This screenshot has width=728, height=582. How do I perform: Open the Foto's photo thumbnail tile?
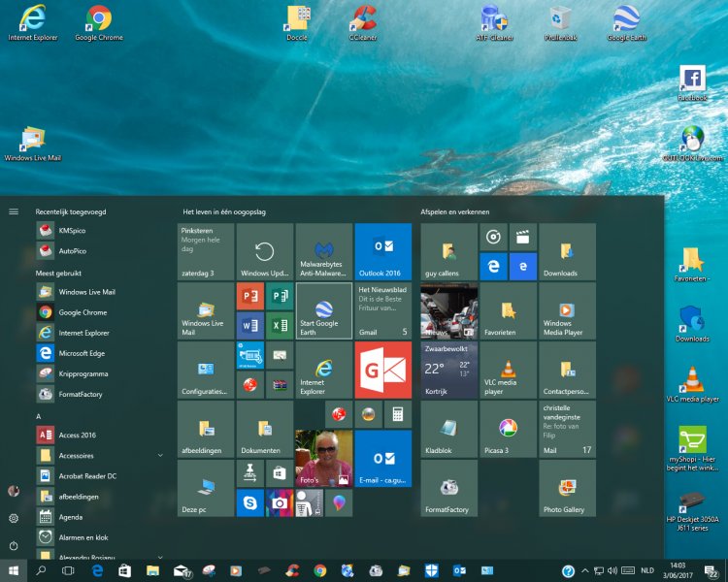(323, 459)
